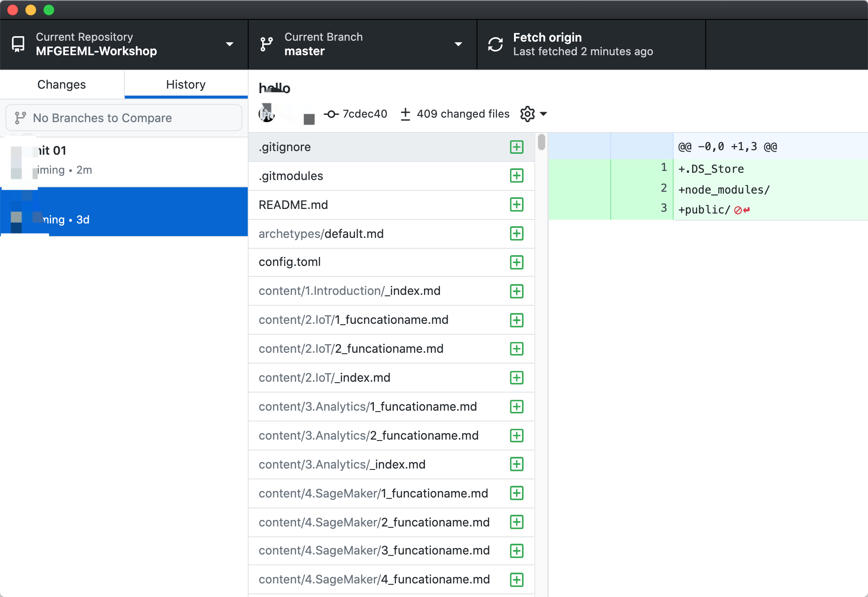This screenshot has width=868, height=597.
Task: Open the diff settings gear dropdown
Action: 533,114
